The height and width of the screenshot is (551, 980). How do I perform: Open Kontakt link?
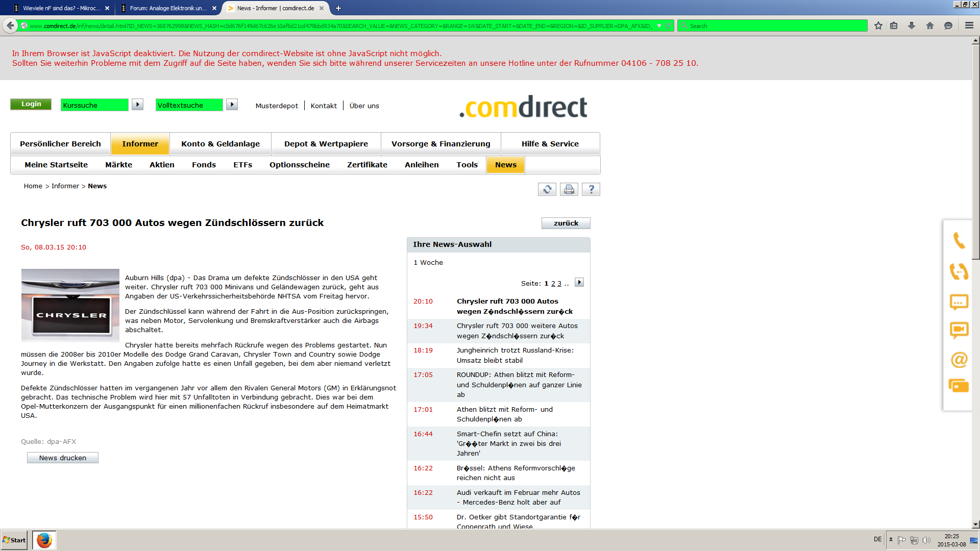324,106
